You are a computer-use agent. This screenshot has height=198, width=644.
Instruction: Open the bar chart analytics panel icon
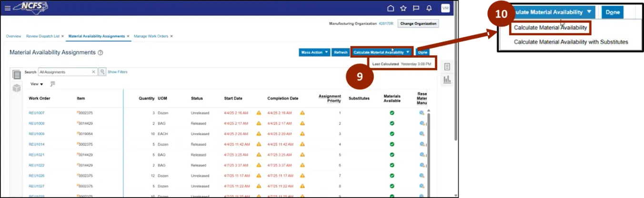[x=447, y=79]
